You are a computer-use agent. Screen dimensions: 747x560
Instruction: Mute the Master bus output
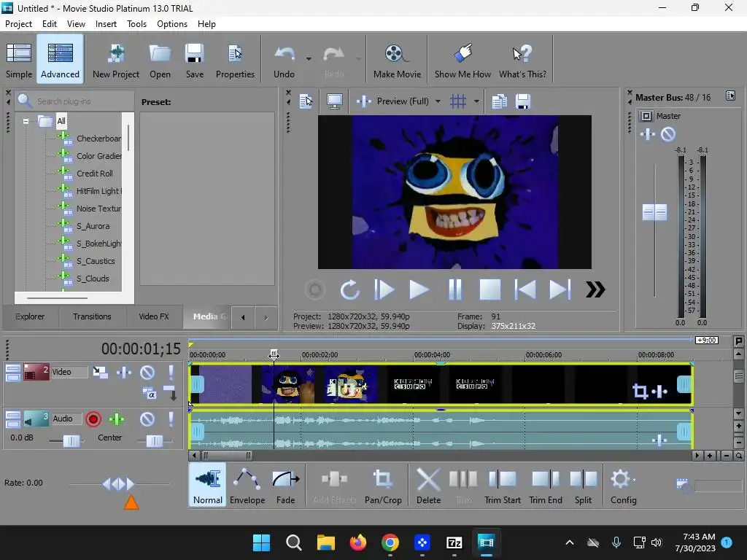coord(668,134)
